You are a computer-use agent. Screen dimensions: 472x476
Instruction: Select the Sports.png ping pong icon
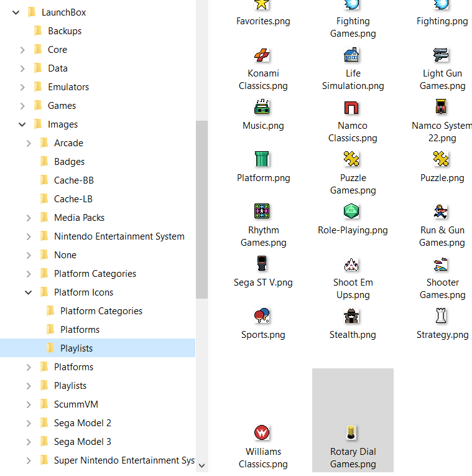[x=262, y=315]
